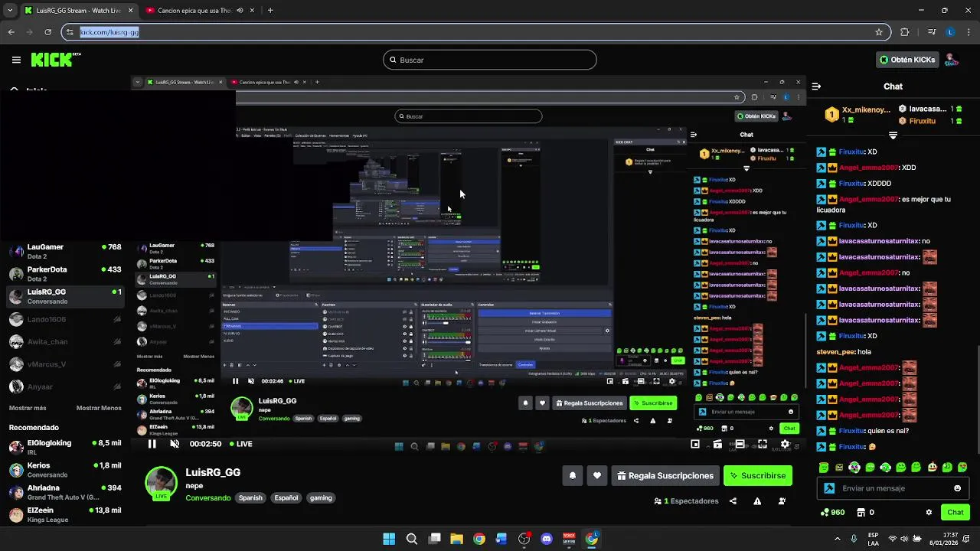Image resolution: width=980 pixels, height=551 pixels.
Task: Open Chrome extensions puzzle icon
Action: [905, 32]
